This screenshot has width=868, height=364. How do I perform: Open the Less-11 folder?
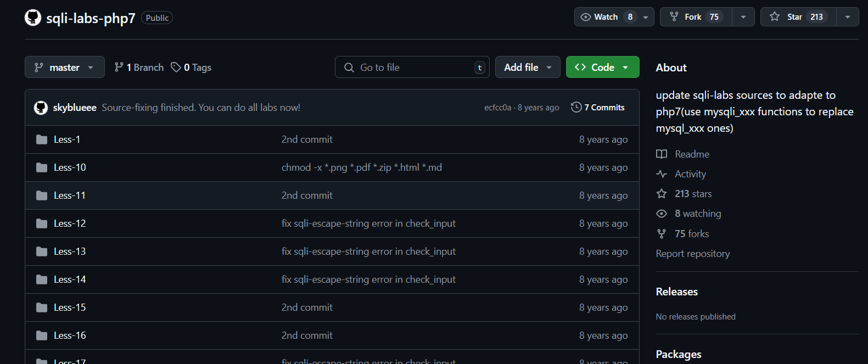[x=70, y=195]
